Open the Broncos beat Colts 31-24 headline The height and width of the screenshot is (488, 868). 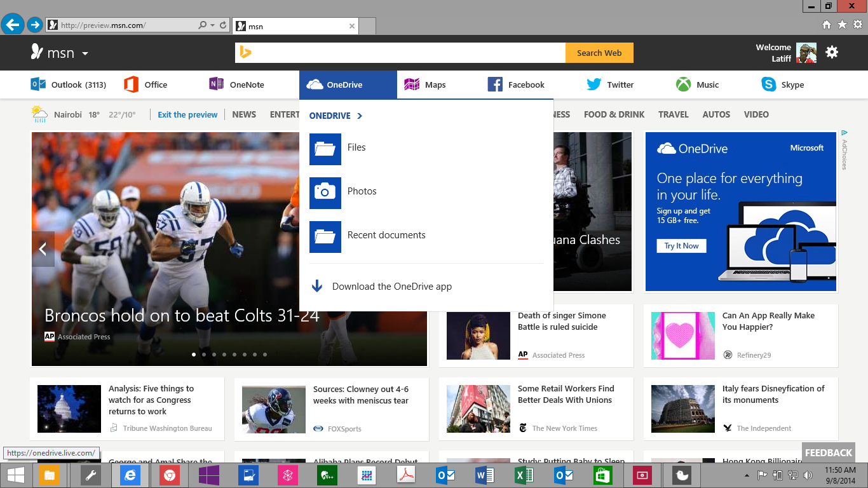(x=182, y=315)
